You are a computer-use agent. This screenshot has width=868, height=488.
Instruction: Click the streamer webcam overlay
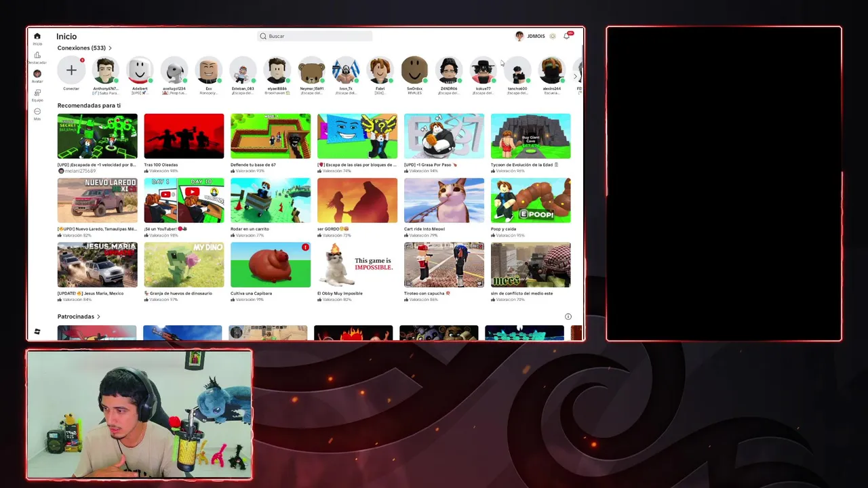click(139, 415)
